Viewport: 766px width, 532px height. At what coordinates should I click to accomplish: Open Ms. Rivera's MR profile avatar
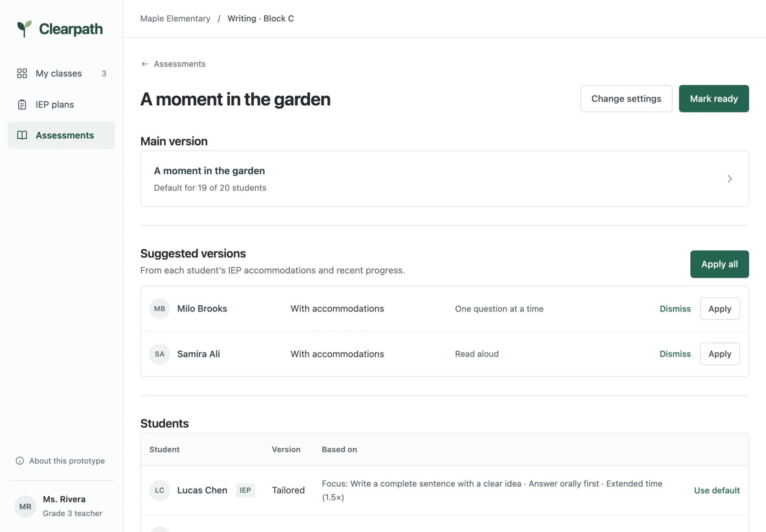(25, 506)
